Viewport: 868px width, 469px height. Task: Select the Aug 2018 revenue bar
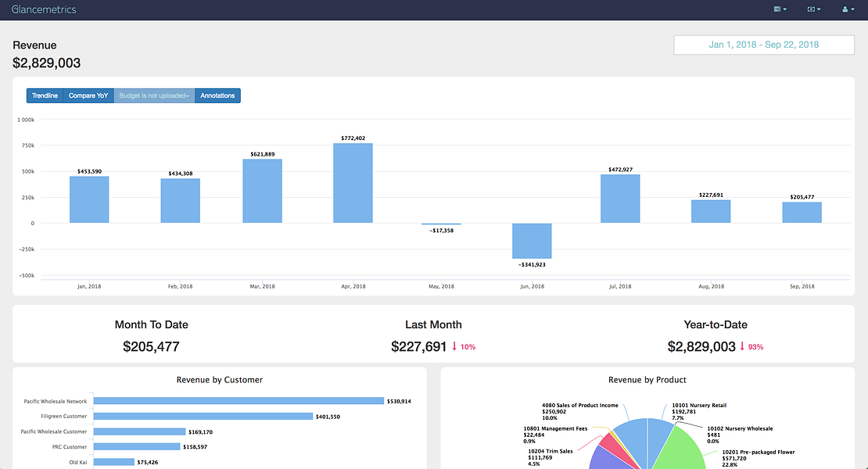click(711, 212)
